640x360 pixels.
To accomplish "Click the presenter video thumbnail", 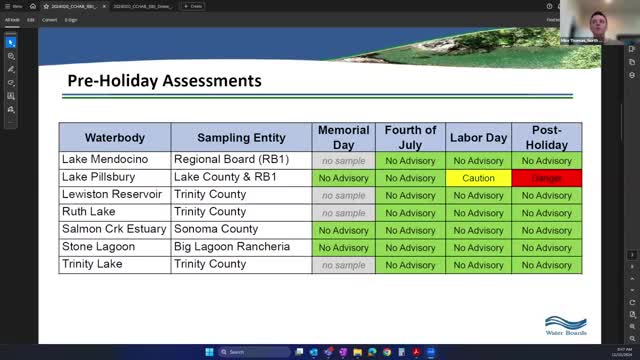I will click(x=599, y=22).
